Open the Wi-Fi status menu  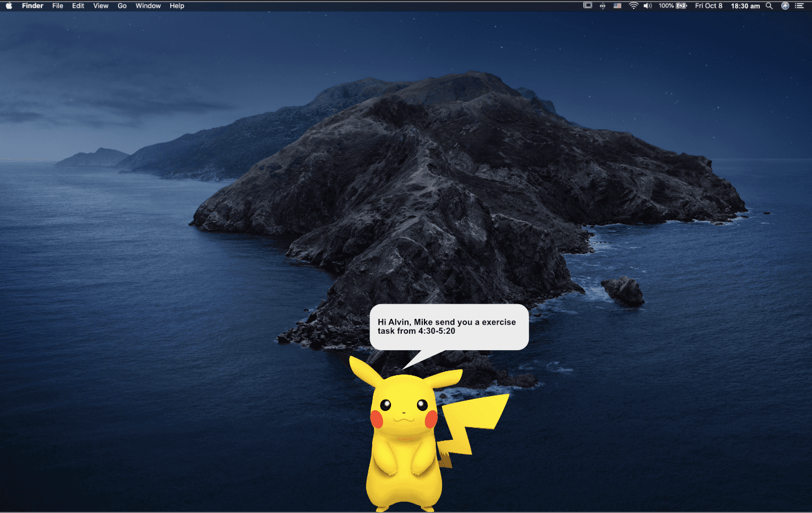pyautogui.click(x=633, y=6)
